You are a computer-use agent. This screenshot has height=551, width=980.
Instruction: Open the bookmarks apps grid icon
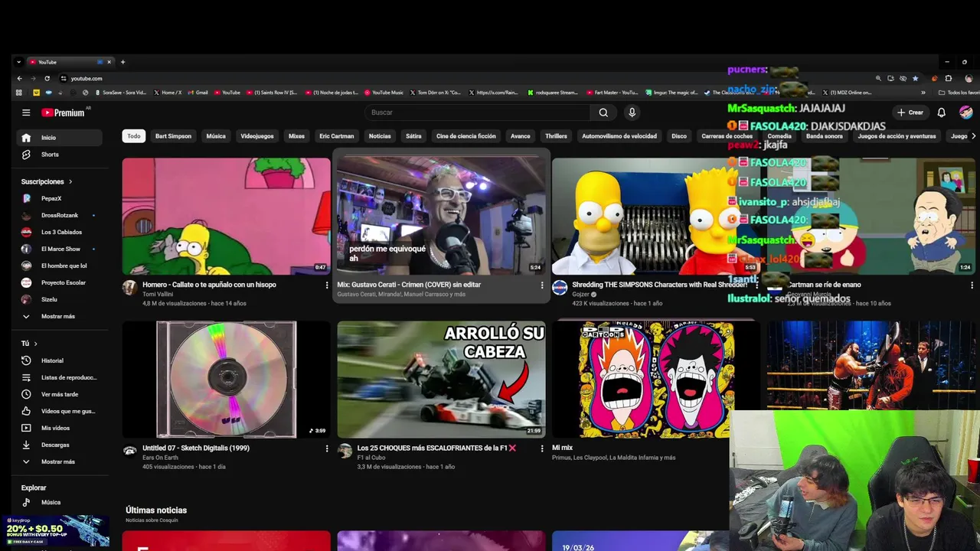tap(19, 93)
